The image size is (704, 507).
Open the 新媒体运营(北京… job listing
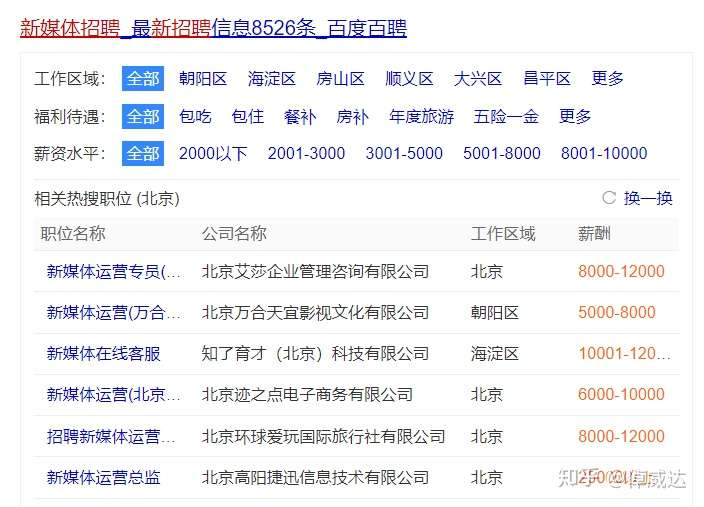[x=114, y=395]
